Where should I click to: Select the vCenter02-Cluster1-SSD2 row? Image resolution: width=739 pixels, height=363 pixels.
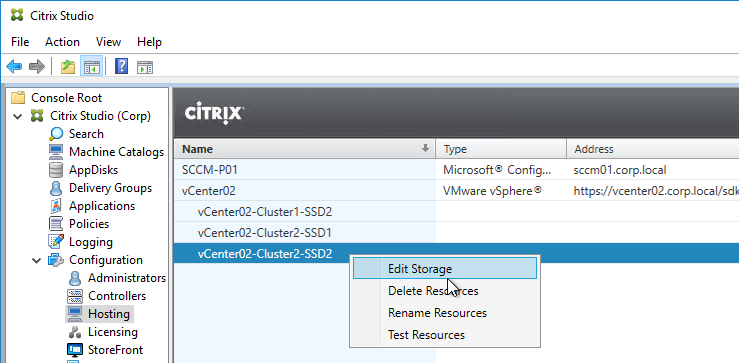click(456, 212)
